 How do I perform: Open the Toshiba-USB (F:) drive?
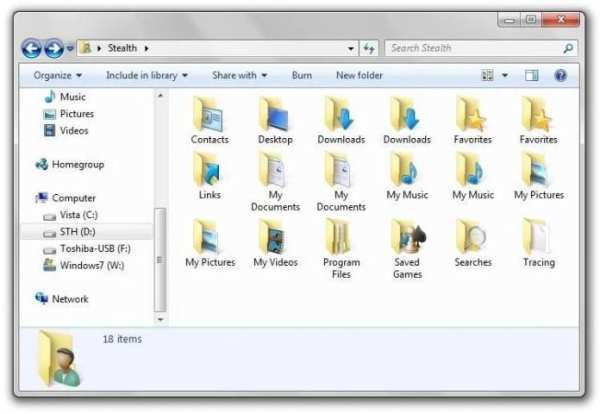87,249
